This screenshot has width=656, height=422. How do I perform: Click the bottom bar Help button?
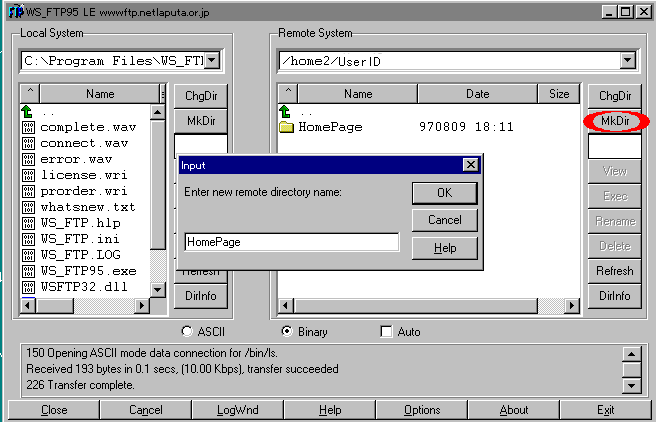point(330,410)
